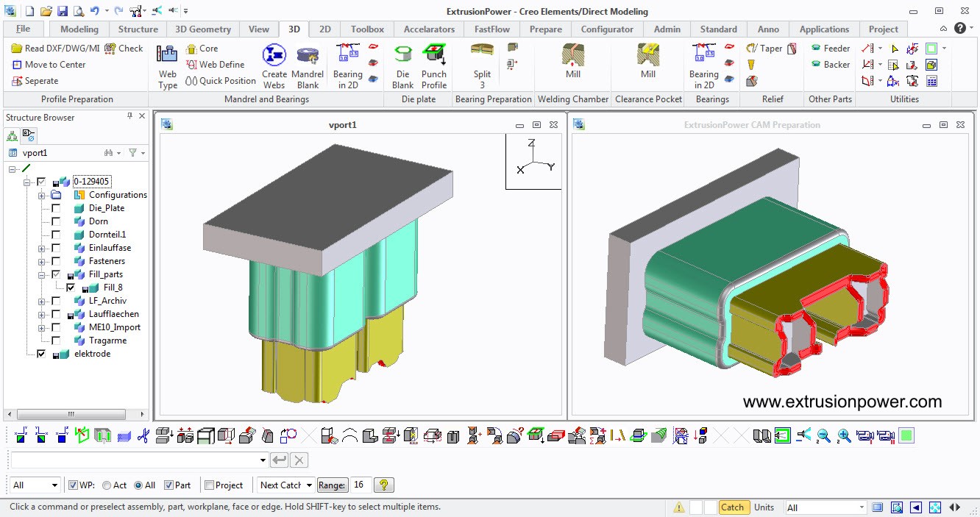The image size is (980, 517).
Task: Click the Web Type tool icon
Action: point(168,55)
